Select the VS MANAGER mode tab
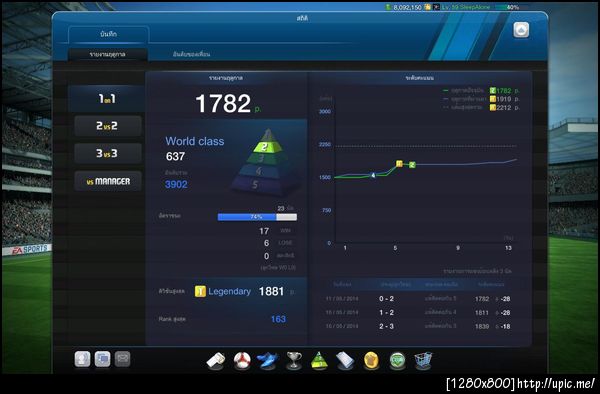 [108, 181]
